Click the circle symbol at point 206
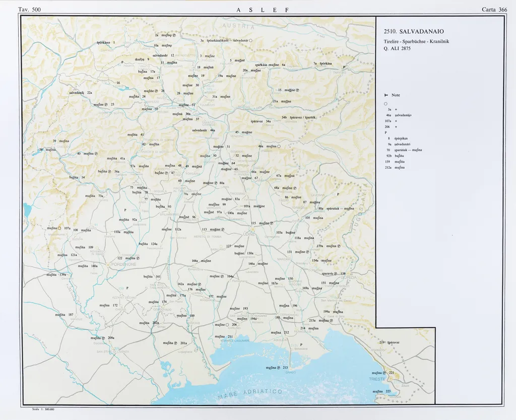The image size is (516, 420). click(227, 325)
